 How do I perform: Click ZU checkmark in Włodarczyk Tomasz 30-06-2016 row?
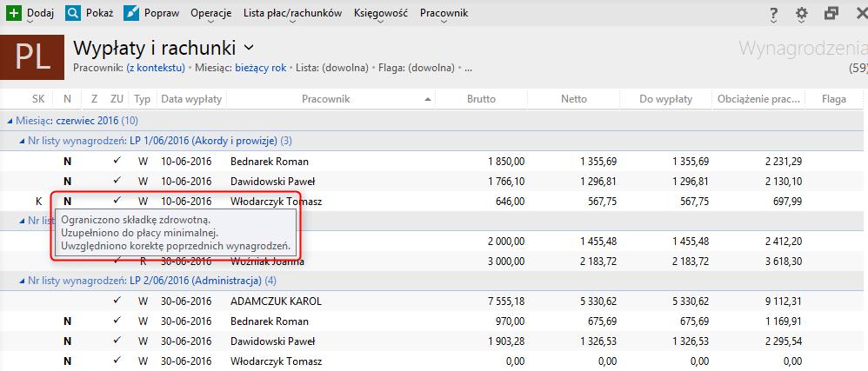117,361
